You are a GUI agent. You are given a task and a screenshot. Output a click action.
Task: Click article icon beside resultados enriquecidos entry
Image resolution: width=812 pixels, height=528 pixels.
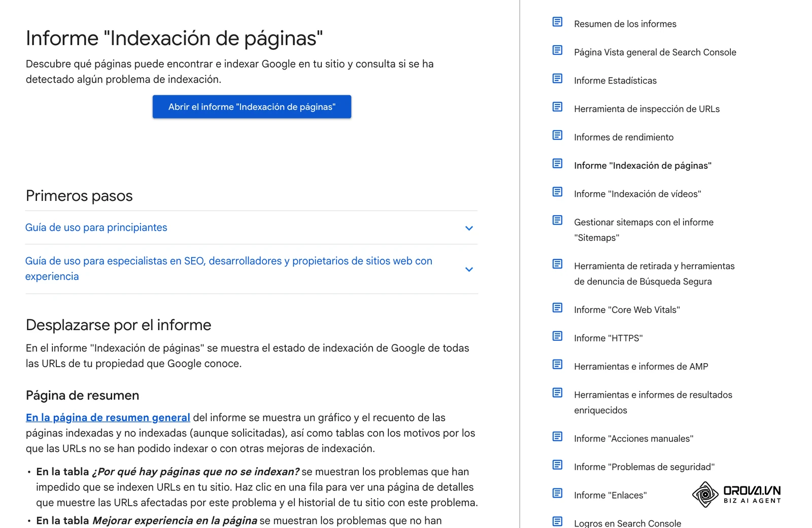(557, 393)
